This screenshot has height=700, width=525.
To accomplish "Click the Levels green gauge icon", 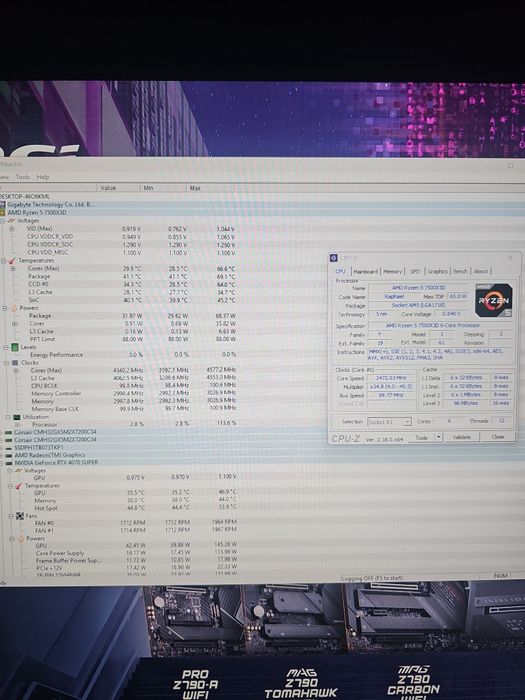I will (14, 347).
